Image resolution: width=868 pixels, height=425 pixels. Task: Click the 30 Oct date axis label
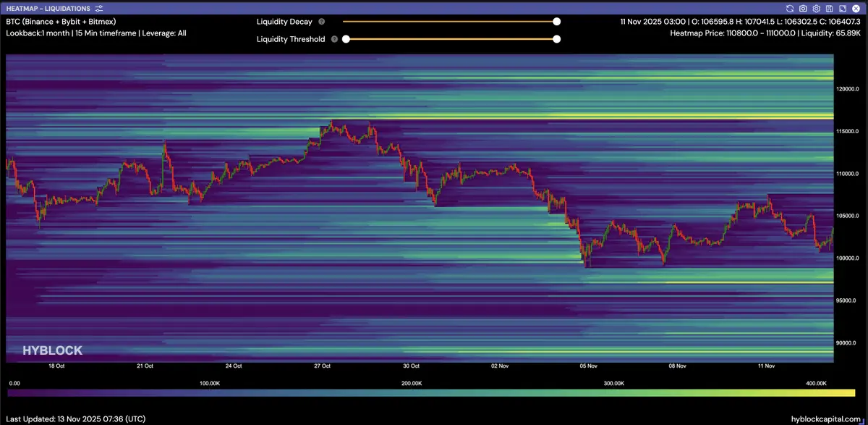point(412,366)
